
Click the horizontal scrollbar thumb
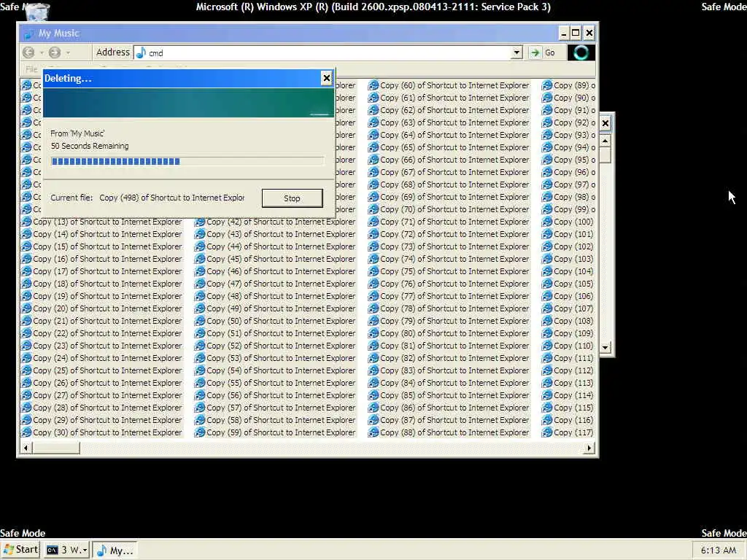point(55,448)
